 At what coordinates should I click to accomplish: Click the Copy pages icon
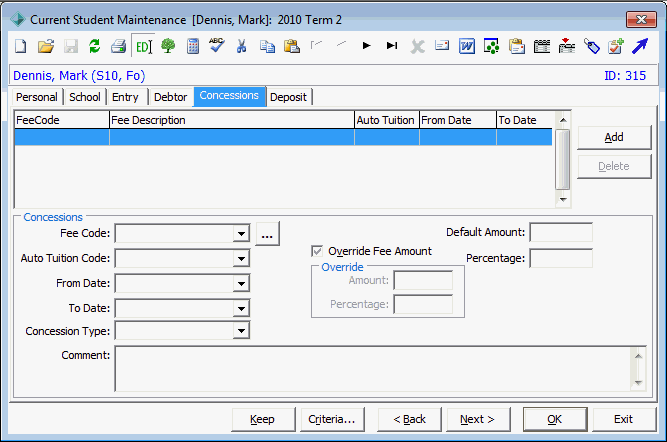tap(267, 46)
